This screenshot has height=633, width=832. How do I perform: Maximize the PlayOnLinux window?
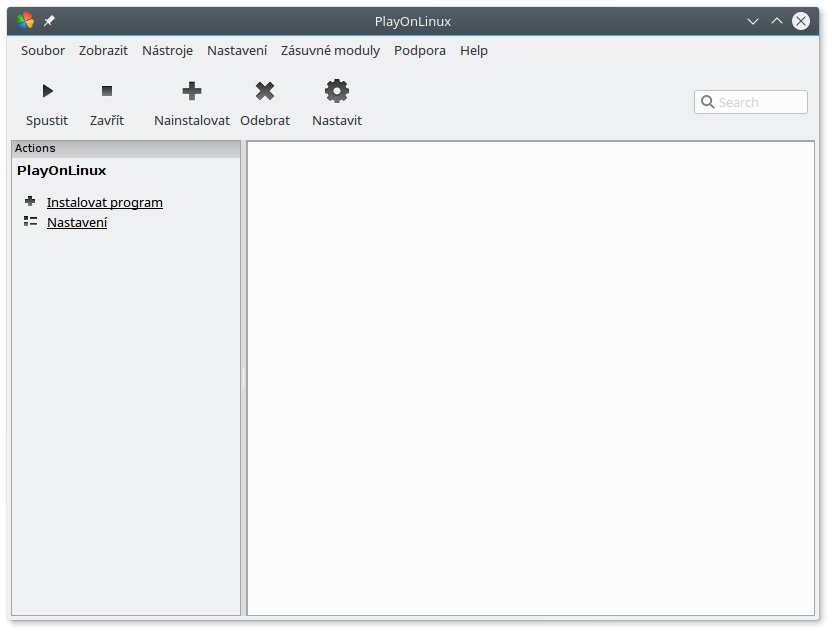tap(777, 21)
